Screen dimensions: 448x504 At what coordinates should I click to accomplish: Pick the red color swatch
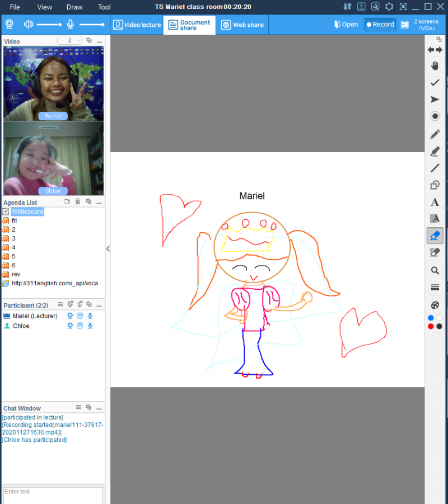(x=431, y=327)
